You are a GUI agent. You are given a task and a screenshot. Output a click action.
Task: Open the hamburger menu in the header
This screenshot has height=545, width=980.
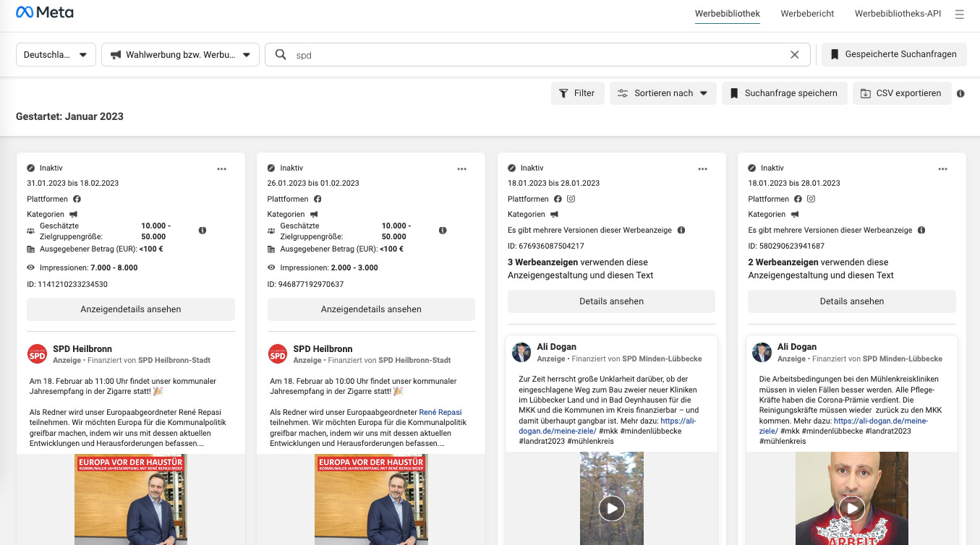[x=959, y=14]
